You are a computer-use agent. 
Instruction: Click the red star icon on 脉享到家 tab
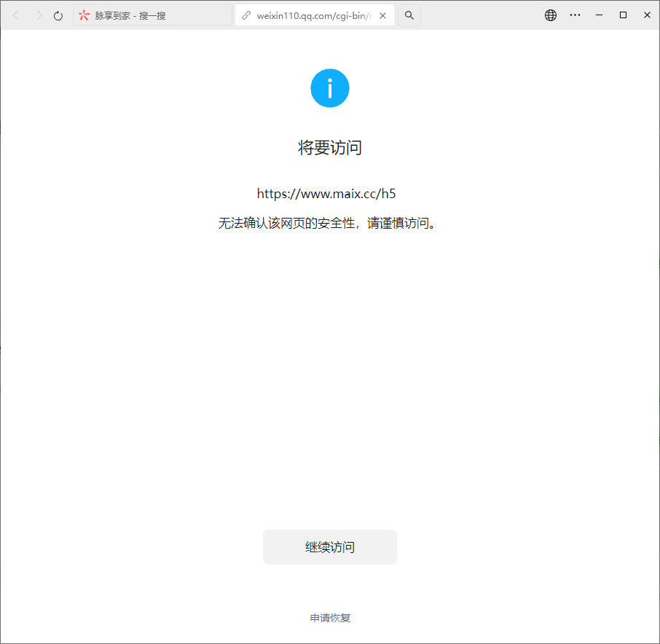tap(85, 15)
